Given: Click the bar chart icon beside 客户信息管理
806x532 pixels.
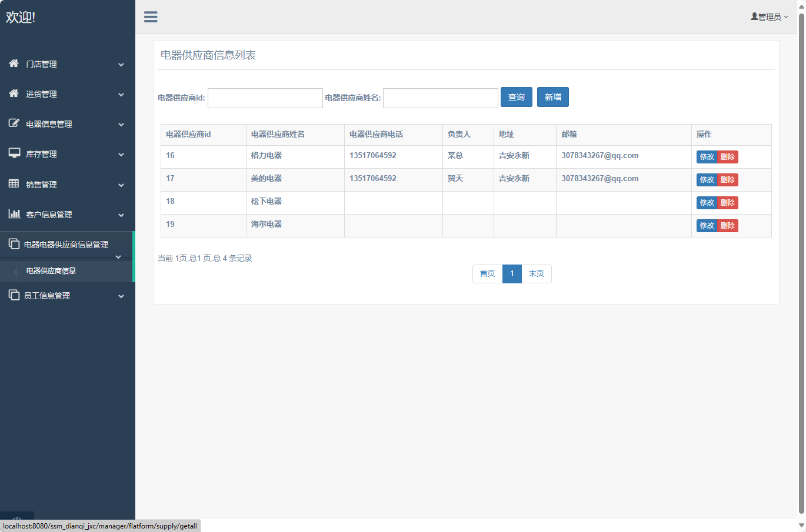Looking at the screenshot, I should [x=14, y=214].
